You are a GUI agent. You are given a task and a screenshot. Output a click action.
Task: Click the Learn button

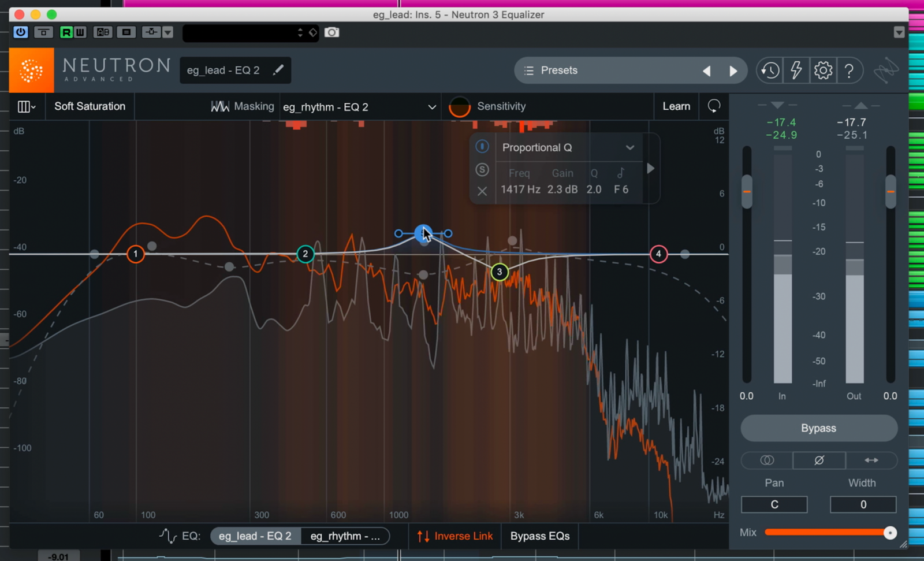676,106
